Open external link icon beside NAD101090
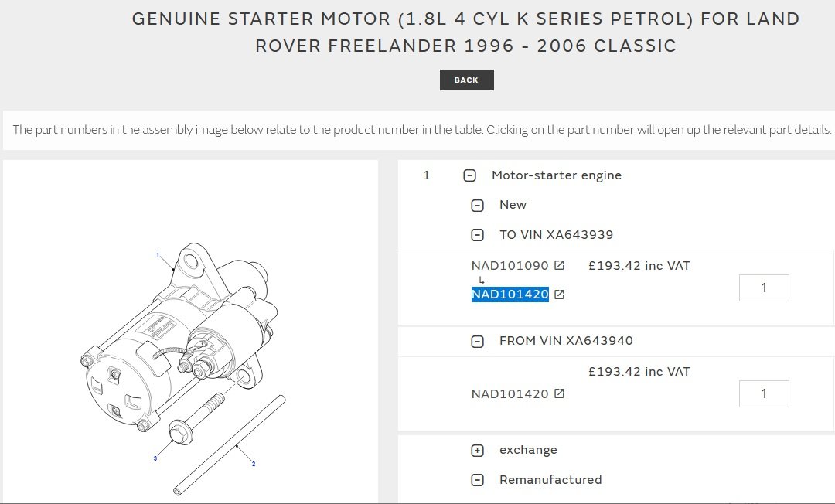The height and width of the screenshot is (504, 835). [x=560, y=266]
